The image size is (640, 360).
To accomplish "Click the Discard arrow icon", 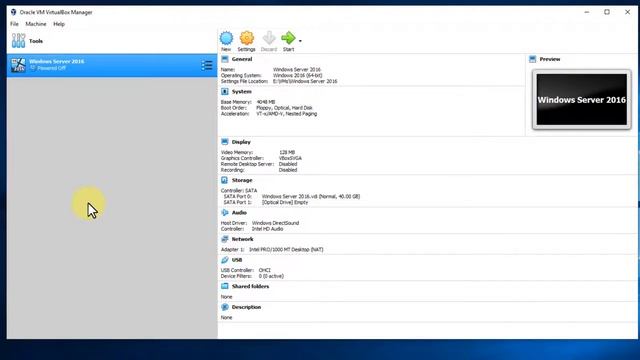I will [x=269, y=38].
